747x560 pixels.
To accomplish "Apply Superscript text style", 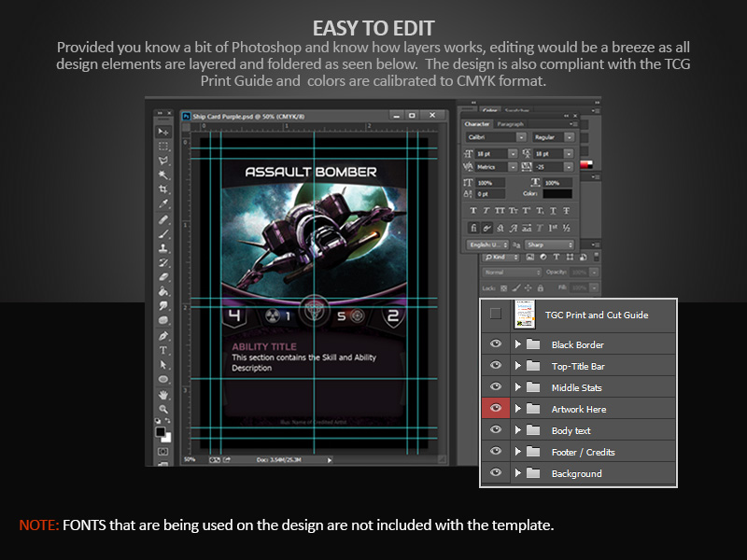I will [x=527, y=211].
